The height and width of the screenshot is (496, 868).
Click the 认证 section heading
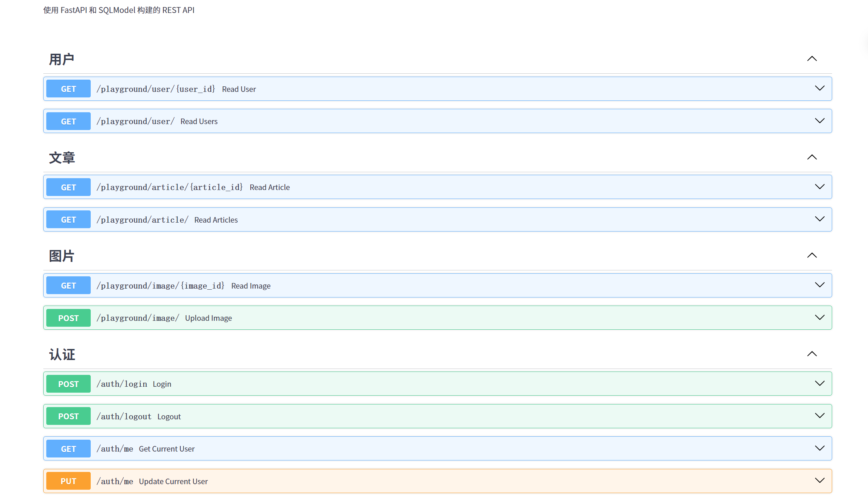click(62, 354)
